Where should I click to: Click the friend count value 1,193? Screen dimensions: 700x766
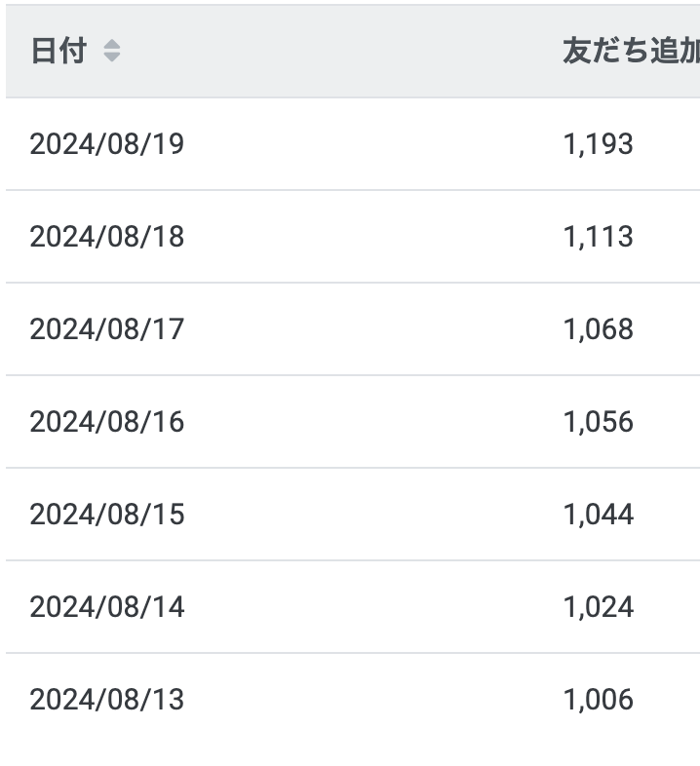coord(598,144)
